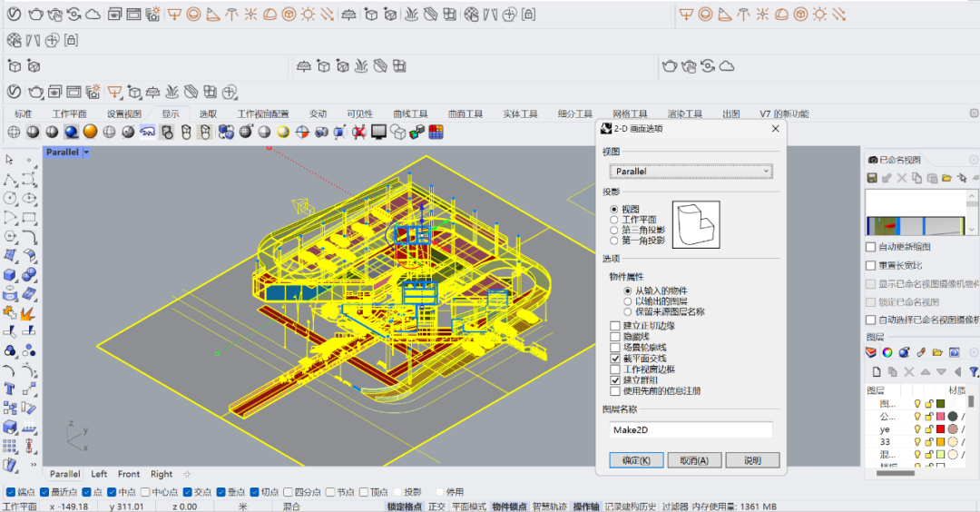This screenshot has height=512, width=980.
Task: Select the circle tool in left toolbar
Action: [x=9, y=199]
